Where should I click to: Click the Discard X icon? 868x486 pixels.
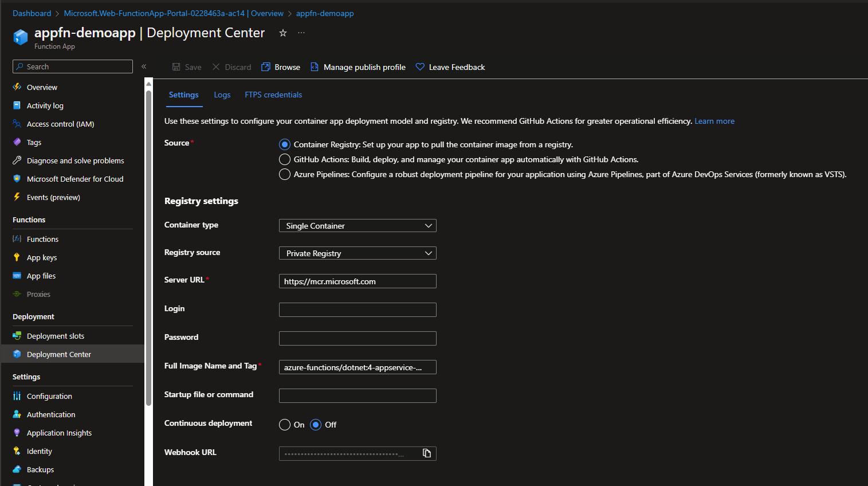tap(216, 67)
